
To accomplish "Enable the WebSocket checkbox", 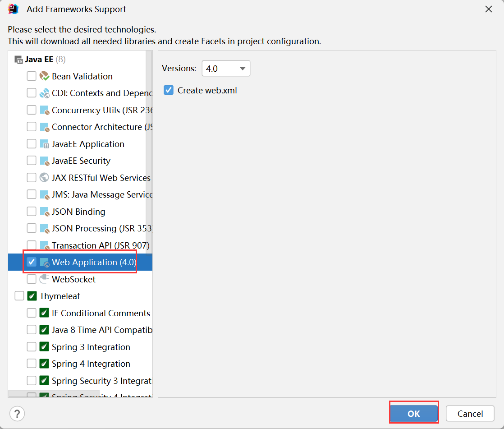I will coord(32,279).
